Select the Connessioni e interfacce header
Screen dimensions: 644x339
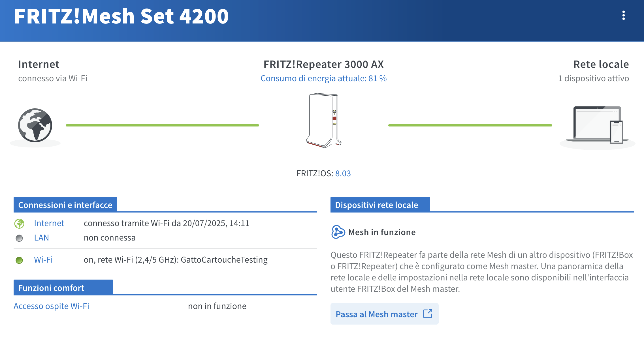[x=65, y=205]
